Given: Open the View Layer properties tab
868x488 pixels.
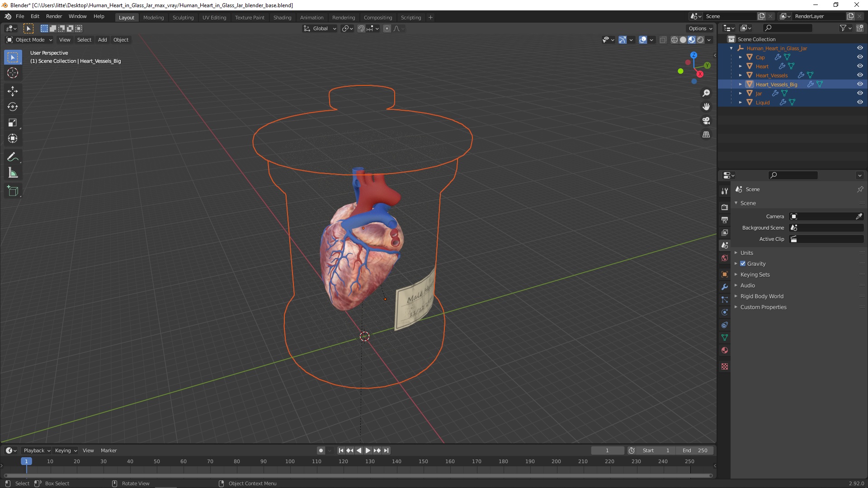Looking at the screenshot, I should click(x=725, y=232).
